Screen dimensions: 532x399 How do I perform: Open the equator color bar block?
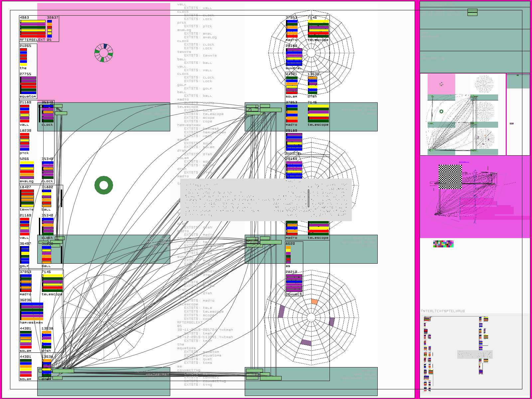point(28,85)
